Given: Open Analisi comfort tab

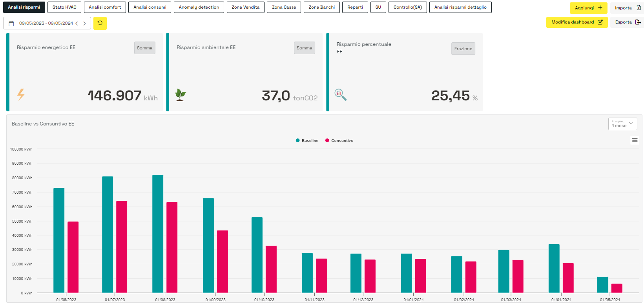Looking at the screenshot, I should pos(105,7).
